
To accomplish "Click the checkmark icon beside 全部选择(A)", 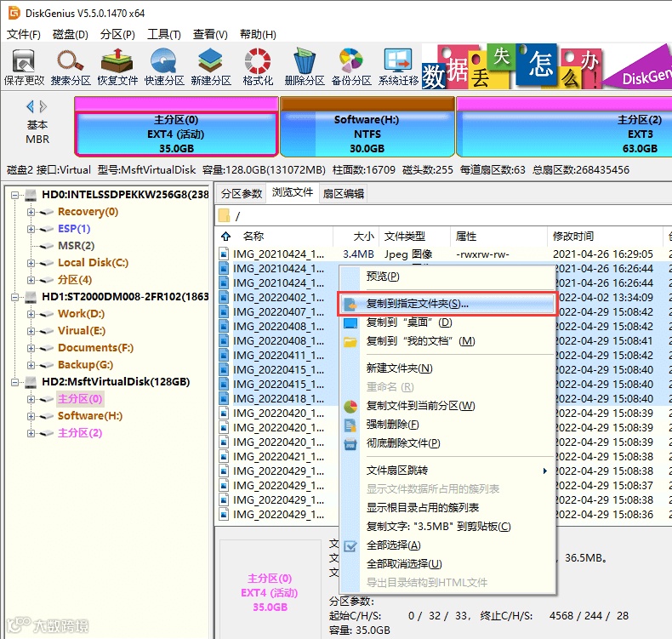I will (350, 545).
